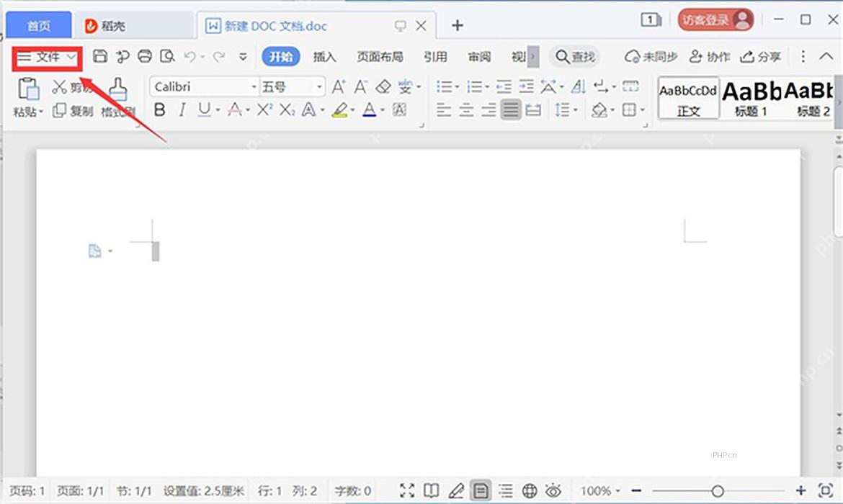Switch to the 页面布局 tab
This screenshot has height=504, width=843.
(x=380, y=56)
